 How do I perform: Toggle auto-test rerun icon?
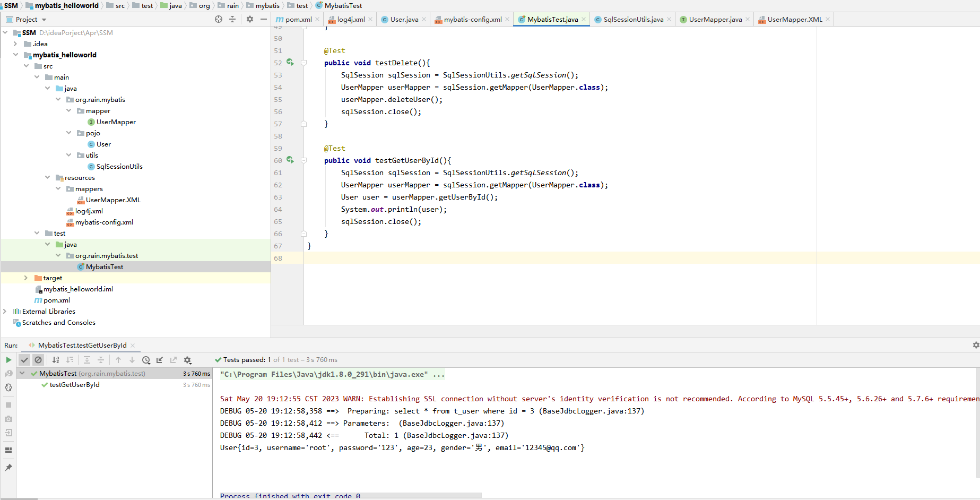point(8,387)
